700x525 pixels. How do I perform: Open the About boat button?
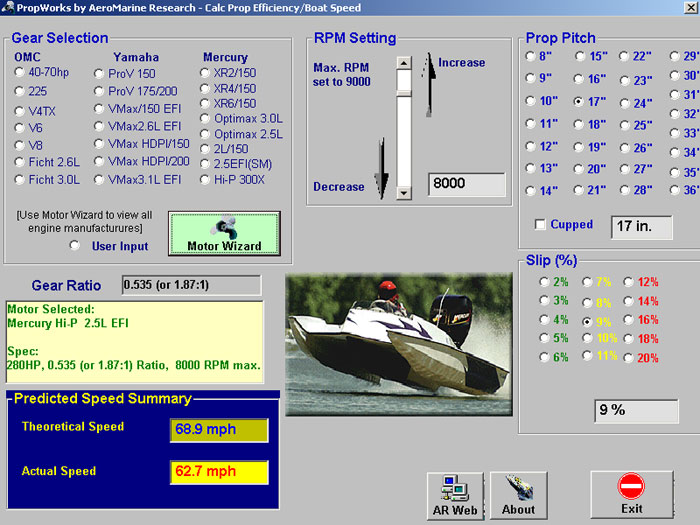518,496
